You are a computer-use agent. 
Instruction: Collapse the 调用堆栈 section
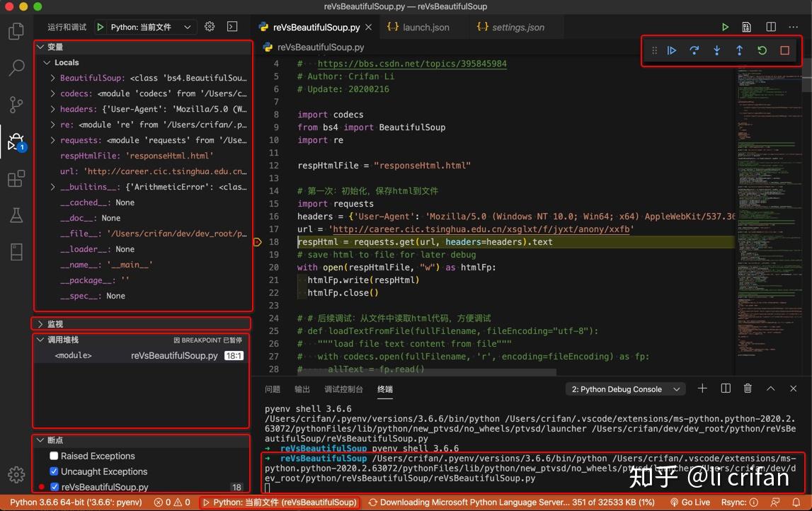click(40, 340)
